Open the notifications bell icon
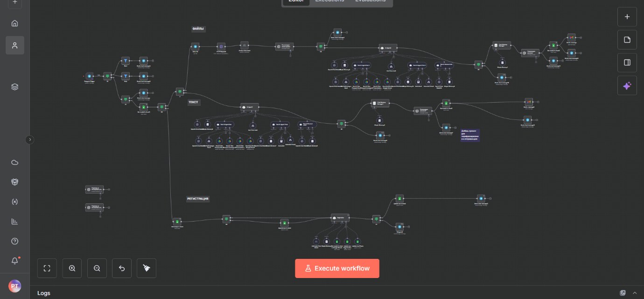 (14, 261)
